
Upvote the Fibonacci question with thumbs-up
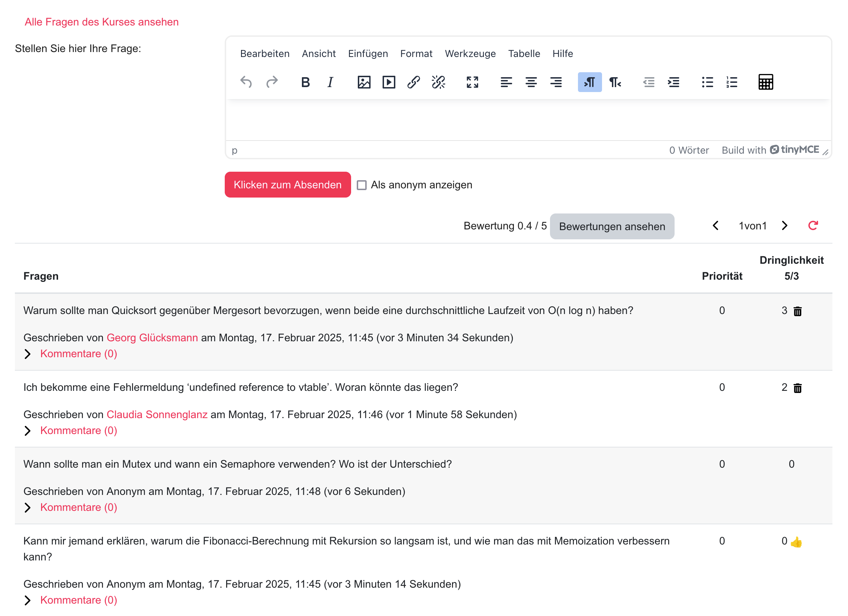point(796,542)
